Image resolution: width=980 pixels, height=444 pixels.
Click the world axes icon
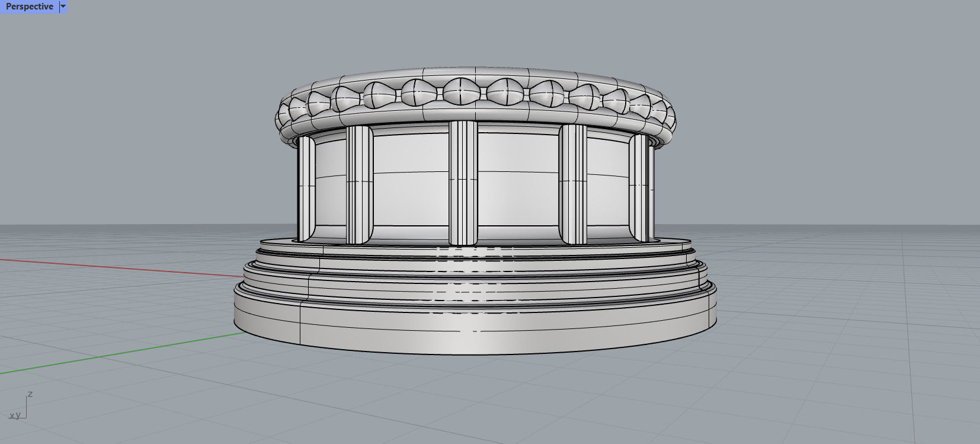point(21,405)
